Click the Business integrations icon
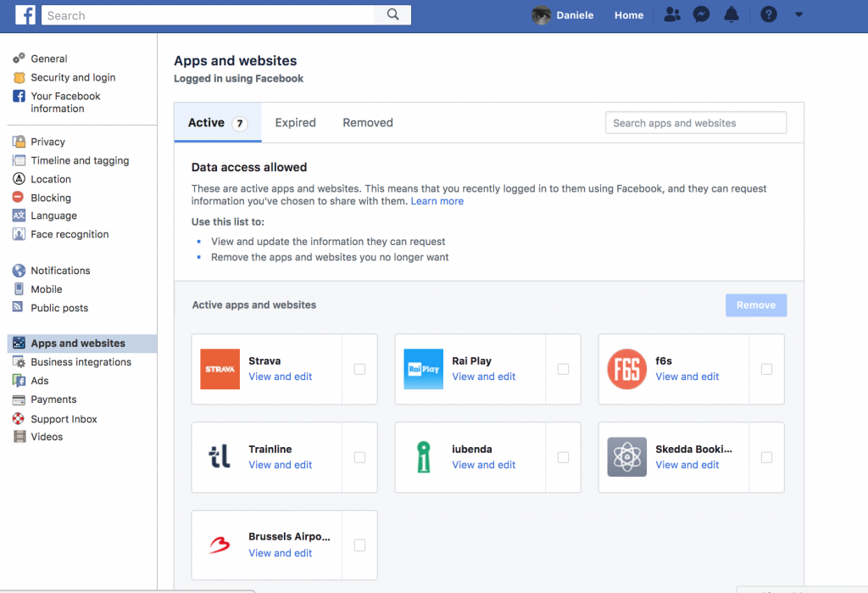The width and height of the screenshot is (868, 593). click(19, 362)
